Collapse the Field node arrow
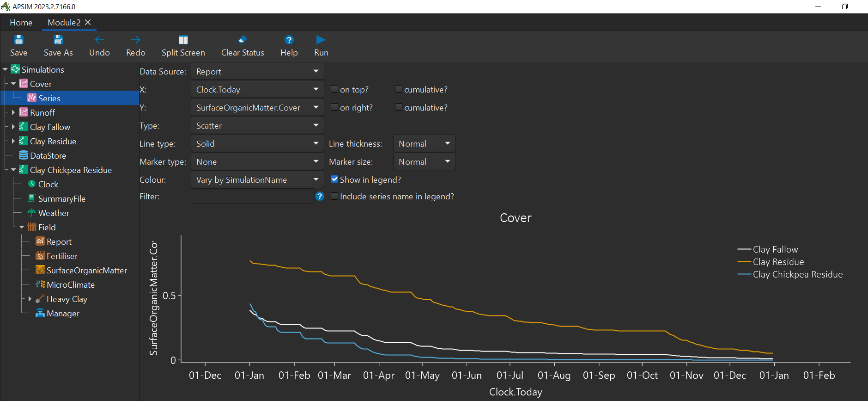Screen dimensions: 868x401 [x=22, y=227]
